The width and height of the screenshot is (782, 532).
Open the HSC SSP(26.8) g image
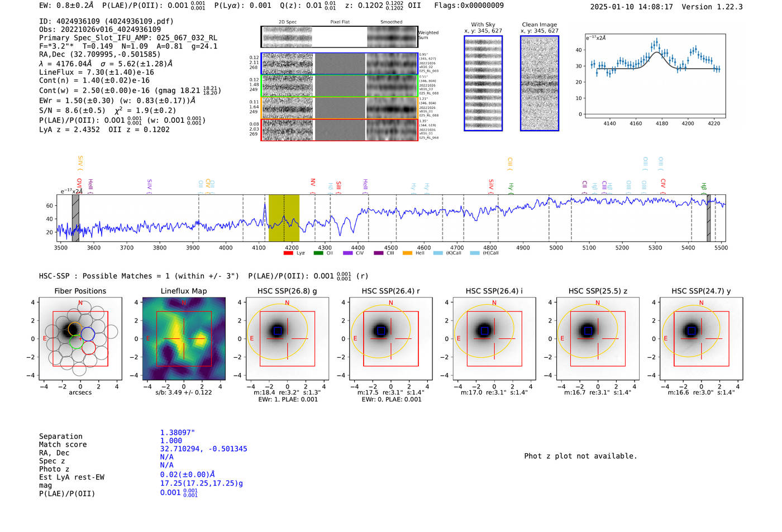(287, 339)
